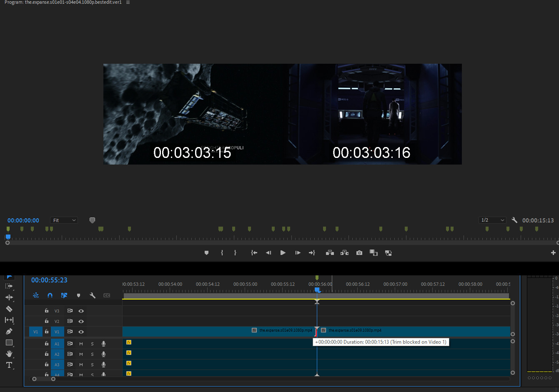This screenshot has width=559, height=392.
Task: Click the blue timeline timecode 00:00:55:23
Action: 49,280
